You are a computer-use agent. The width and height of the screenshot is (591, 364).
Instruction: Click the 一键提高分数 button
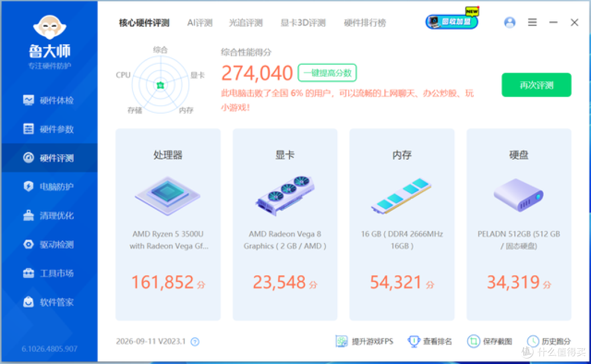click(327, 73)
